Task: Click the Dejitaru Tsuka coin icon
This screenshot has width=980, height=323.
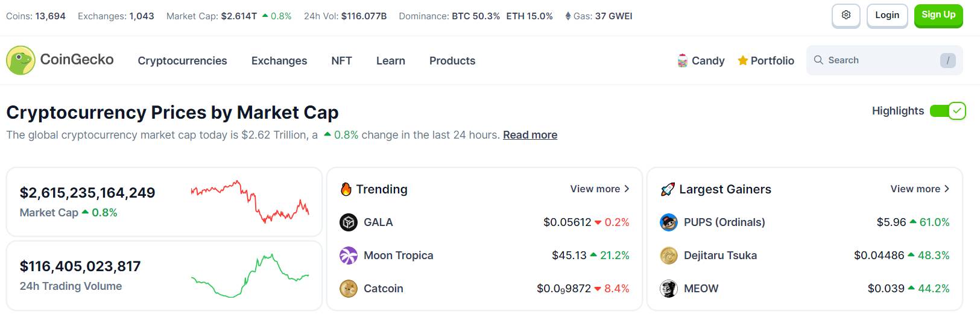Action: coord(669,256)
